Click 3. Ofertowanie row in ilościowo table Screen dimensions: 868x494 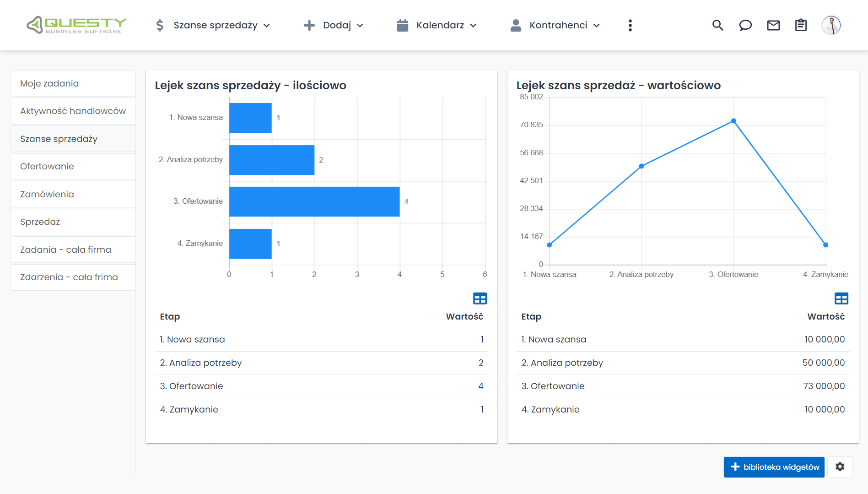pos(322,386)
